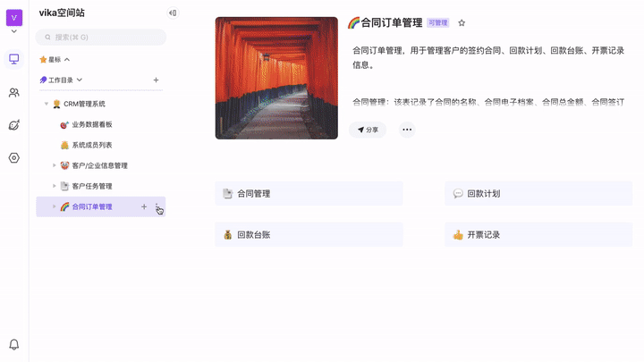Open the workbench monitor icon in left rail
The height and width of the screenshot is (362, 644).
(x=13, y=60)
